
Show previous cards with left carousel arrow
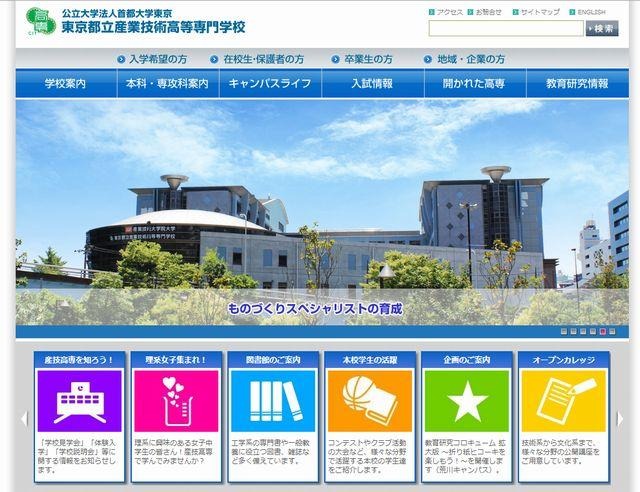(24, 419)
